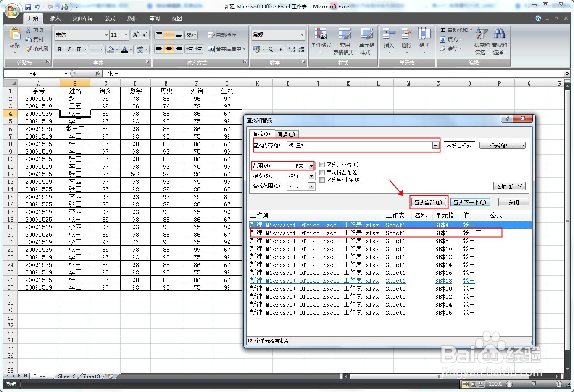Open the number format 常规 dropdown

302,35
